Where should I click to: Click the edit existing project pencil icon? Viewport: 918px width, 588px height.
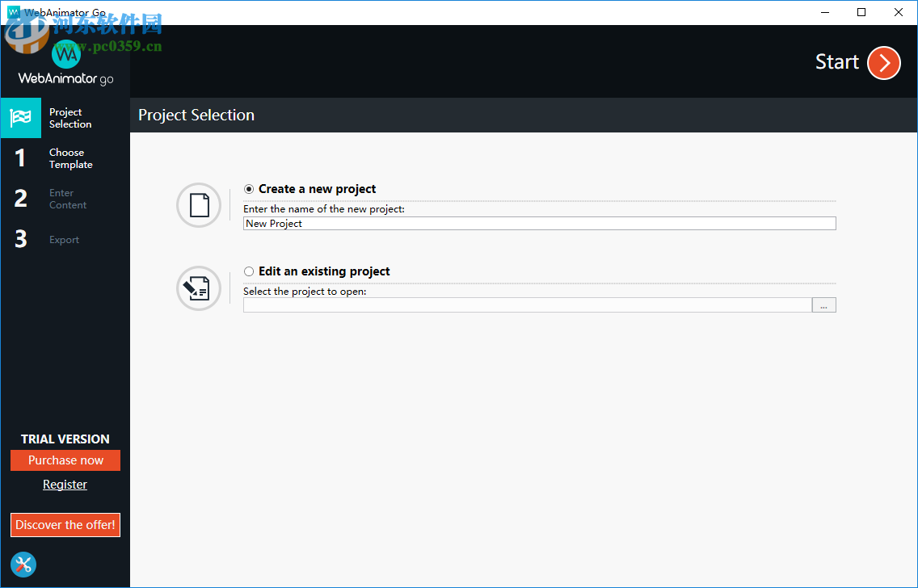(199, 288)
